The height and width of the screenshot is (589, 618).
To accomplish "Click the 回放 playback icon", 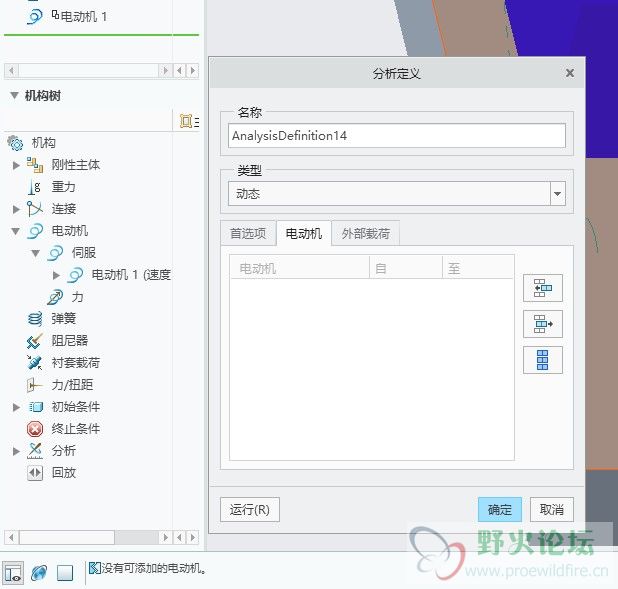I will point(35,473).
